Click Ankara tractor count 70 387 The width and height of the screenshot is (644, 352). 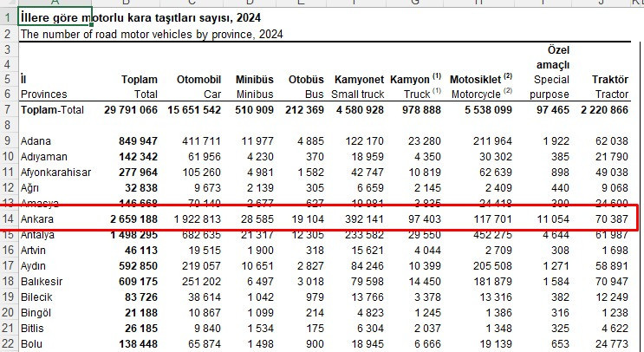[612, 219]
